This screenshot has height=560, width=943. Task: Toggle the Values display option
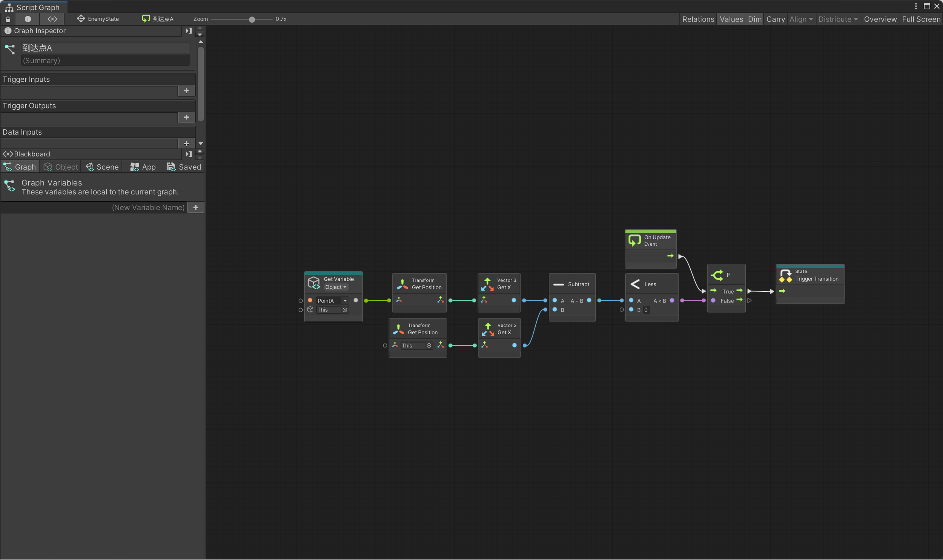[731, 19]
